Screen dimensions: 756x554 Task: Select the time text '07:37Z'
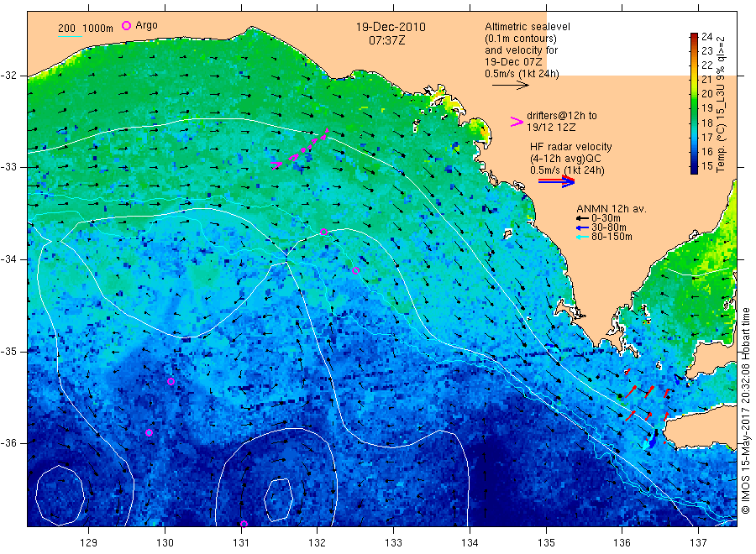(x=386, y=40)
